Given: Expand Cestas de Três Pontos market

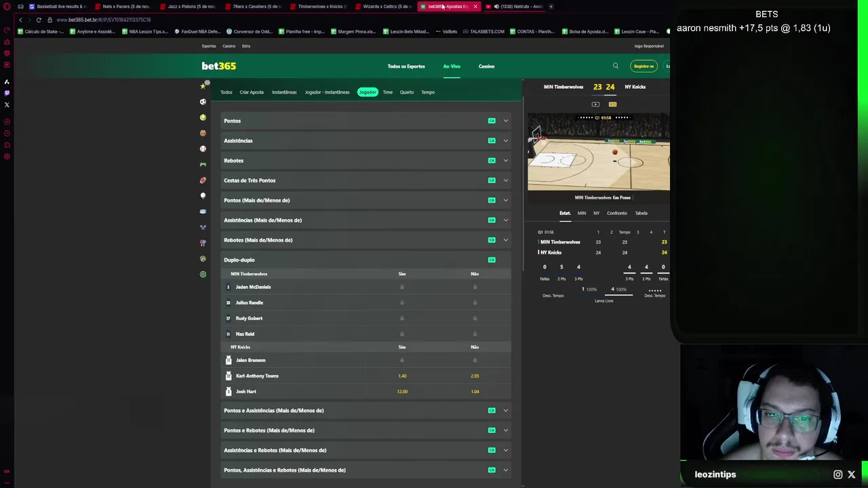Looking at the screenshot, I should point(366,180).
